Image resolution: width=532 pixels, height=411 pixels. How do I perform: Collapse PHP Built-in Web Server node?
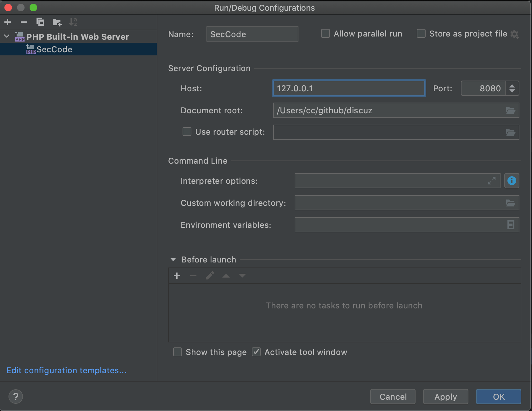[x=7, y=36]
